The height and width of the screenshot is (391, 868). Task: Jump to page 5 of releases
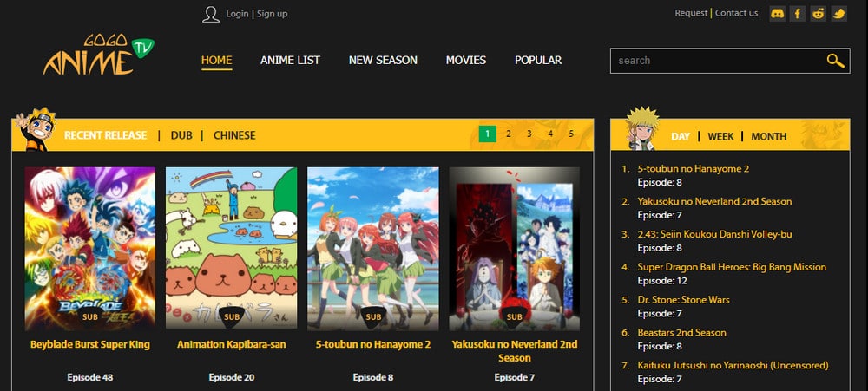tap(571, 134)
